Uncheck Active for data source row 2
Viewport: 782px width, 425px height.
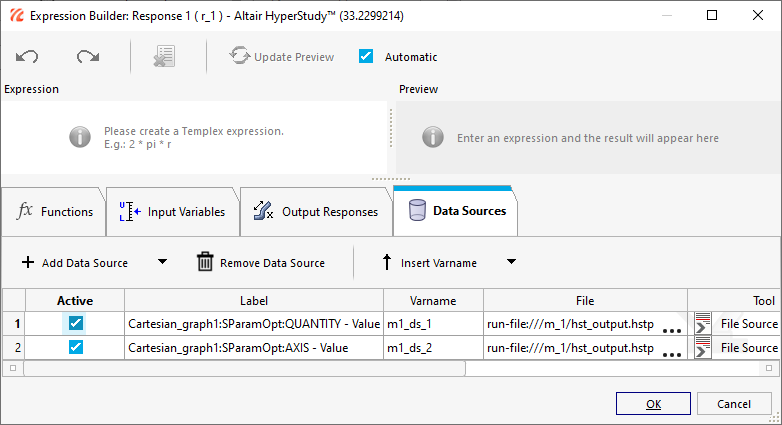coord(76,347)
